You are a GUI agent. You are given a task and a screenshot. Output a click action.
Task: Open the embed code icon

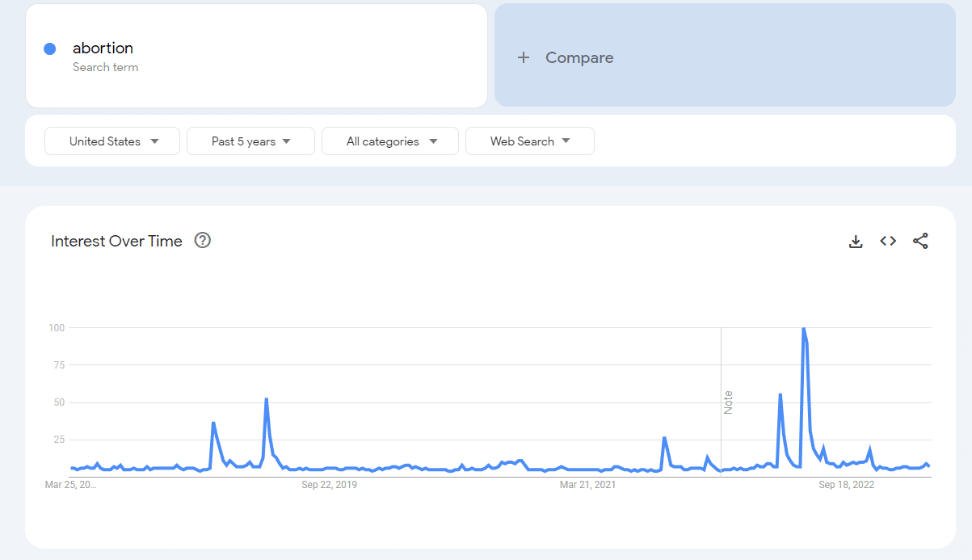click(888, 241)
